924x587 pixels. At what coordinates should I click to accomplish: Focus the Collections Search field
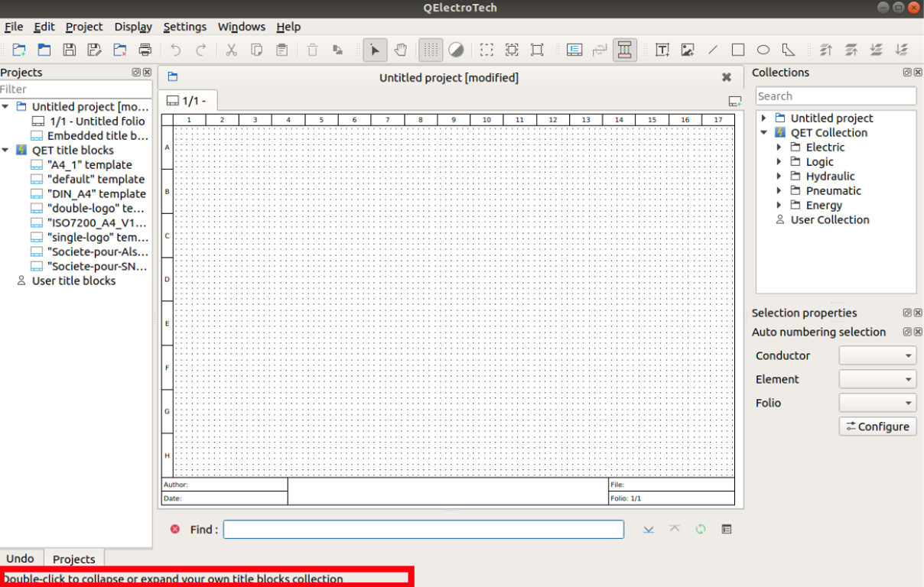pyautogui.click(x=836, y=96)
